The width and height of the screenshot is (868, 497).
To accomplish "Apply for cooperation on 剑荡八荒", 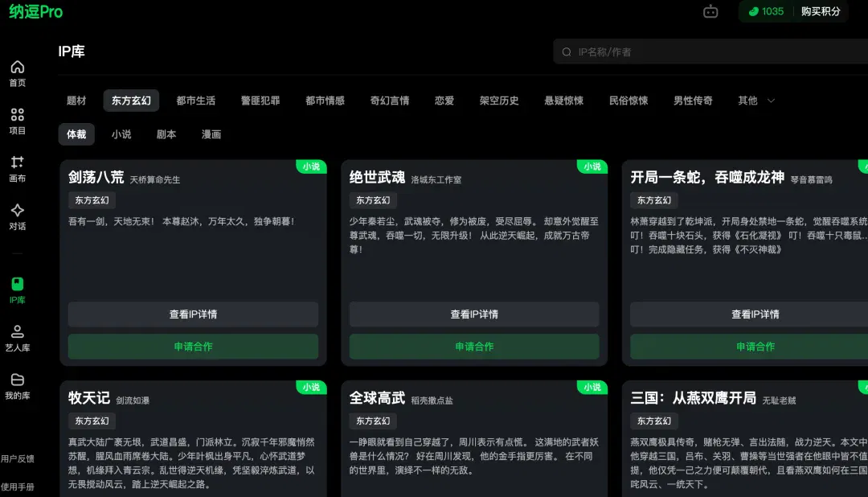I will pyautogui.click(x=193, y=347).
